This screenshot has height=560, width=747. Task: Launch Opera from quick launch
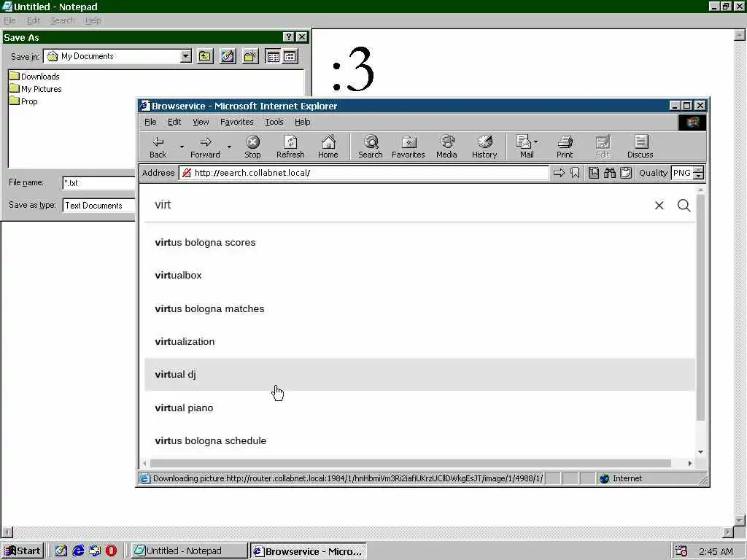pyautogui.click(x=111, y=551)
